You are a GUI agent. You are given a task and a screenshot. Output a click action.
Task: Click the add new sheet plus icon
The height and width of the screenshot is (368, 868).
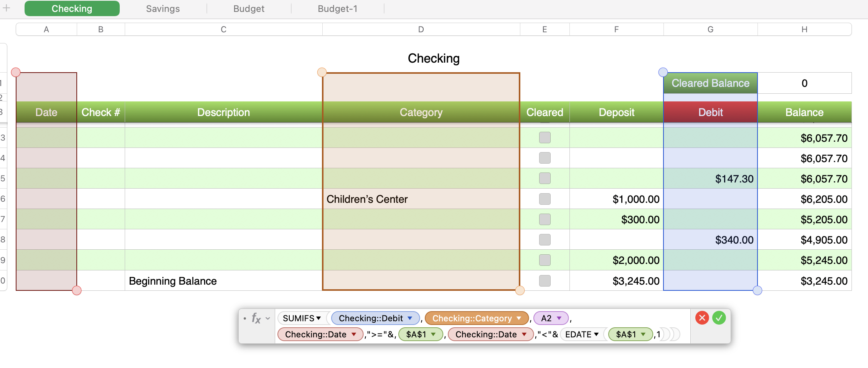7,8
